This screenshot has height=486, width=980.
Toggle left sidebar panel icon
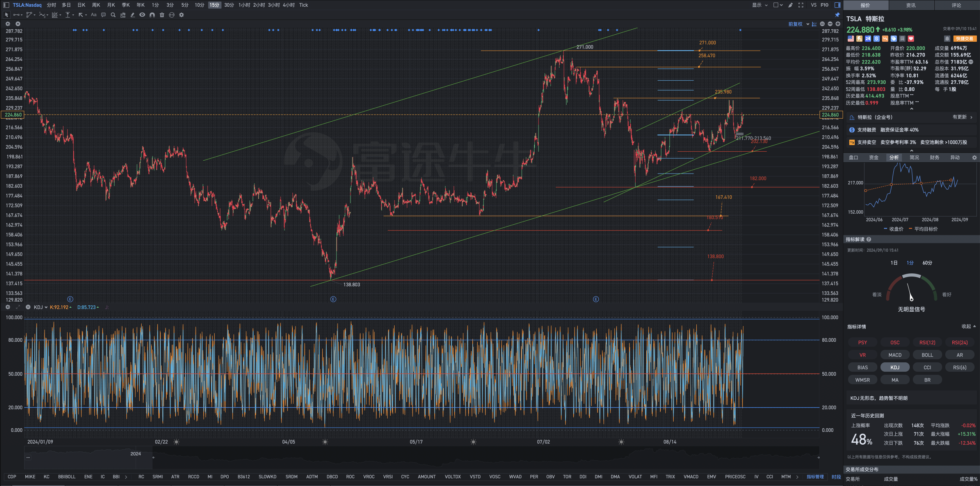coord(6,5)
